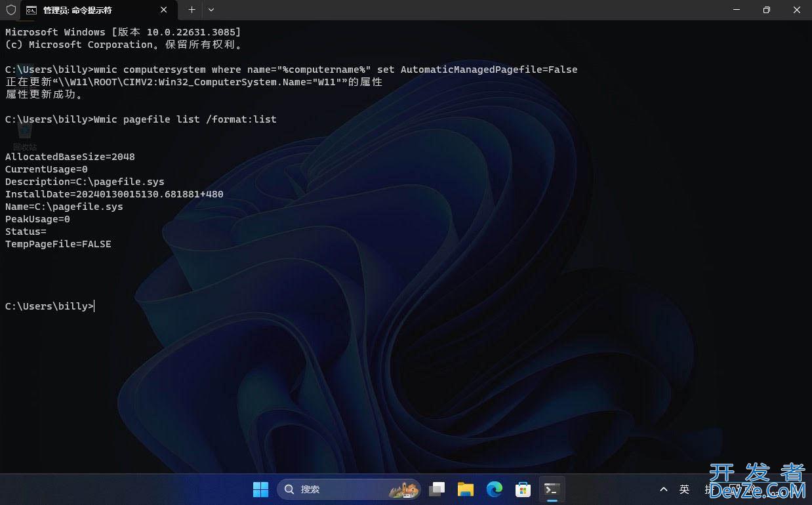The width and height of the screenshot is (812, 505).
Task: Click the AllocatedBaseSize=2048 line
Action: point(70,157)
